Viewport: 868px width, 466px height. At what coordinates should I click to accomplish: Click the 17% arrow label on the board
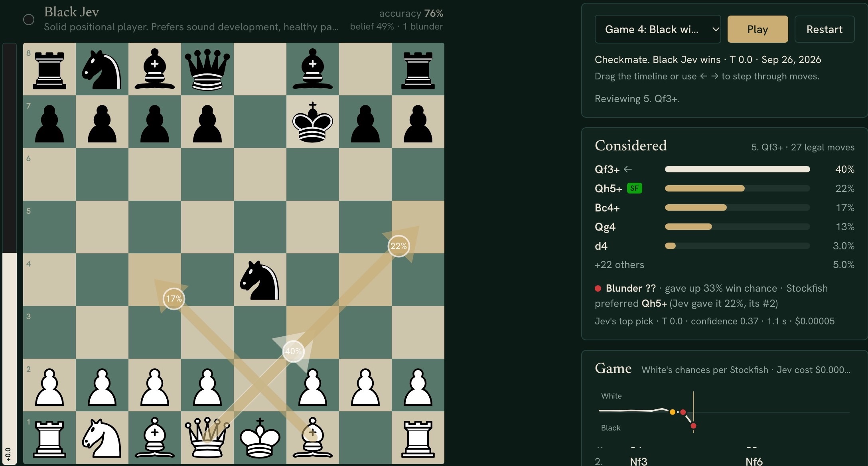[174, 298]
